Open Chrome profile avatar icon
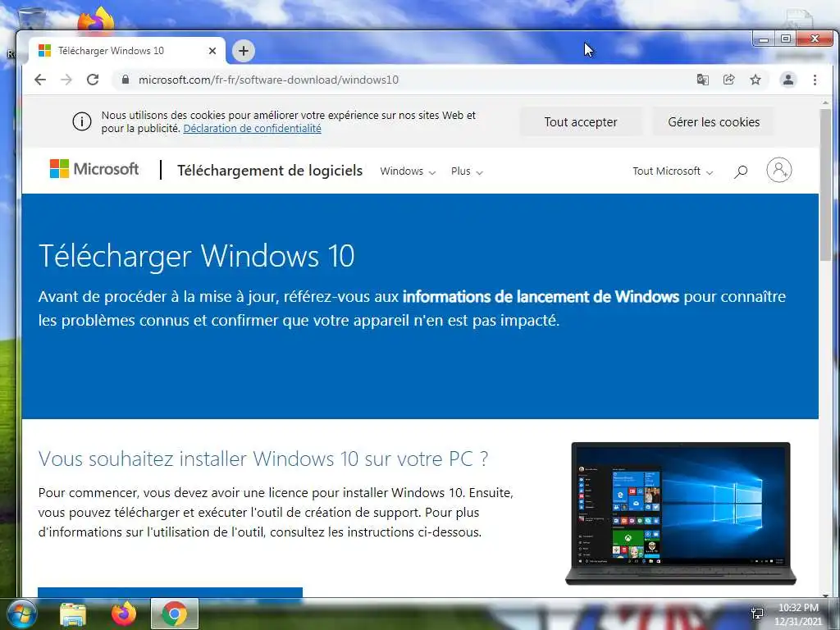Screen dimensions: 840x630 pos(788,80)
